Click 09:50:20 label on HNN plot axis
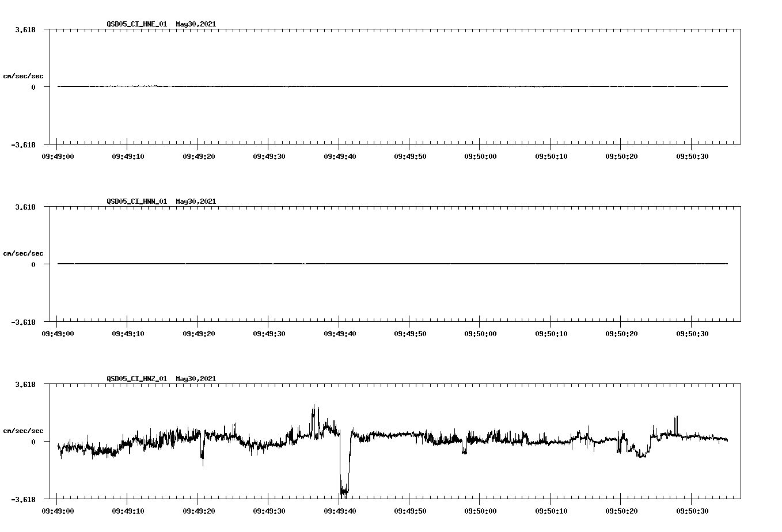This screenshot has height=532, width=782. point(621,333)
